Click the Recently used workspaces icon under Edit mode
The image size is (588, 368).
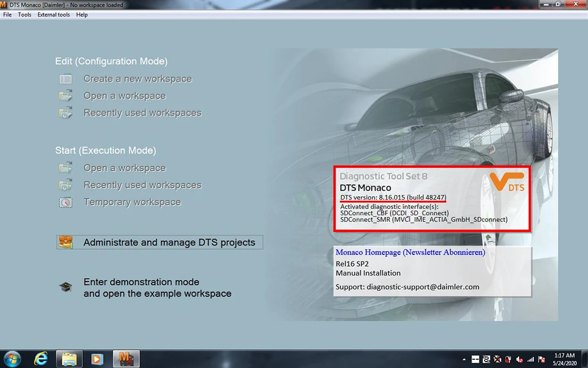click(65, 112)
